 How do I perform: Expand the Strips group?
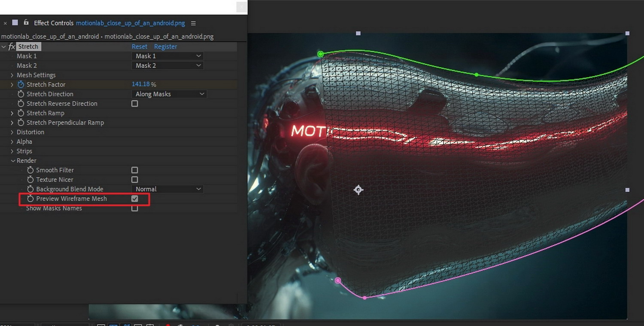click(12, 151)
